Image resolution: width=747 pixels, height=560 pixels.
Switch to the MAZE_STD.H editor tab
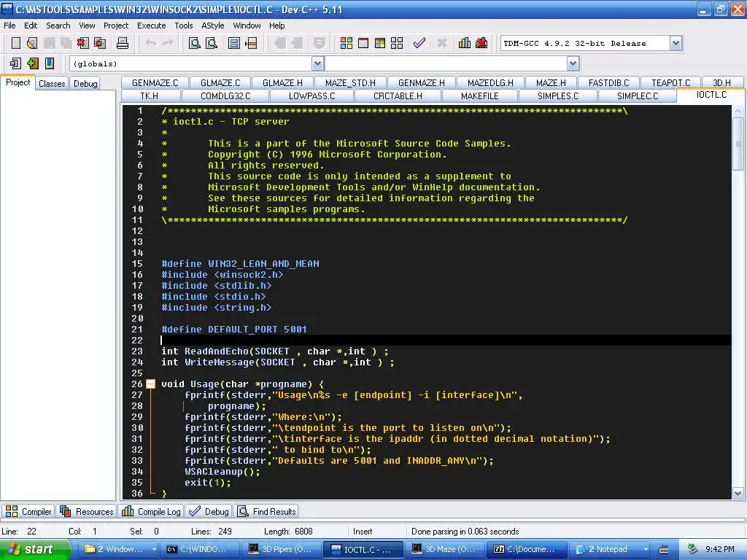[x=350, y=83]
